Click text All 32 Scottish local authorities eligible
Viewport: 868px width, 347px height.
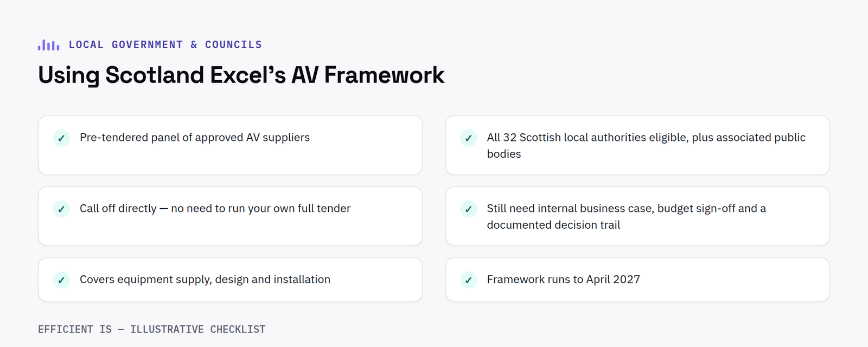pos(646,146)
